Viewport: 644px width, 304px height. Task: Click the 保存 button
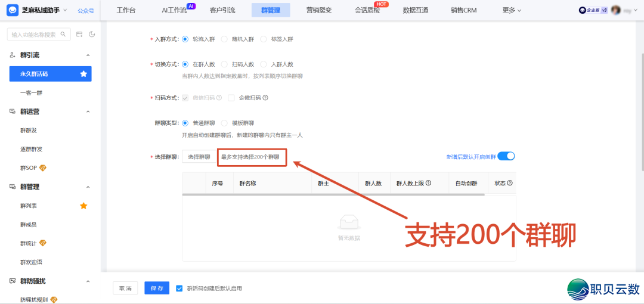(x=157, y=288)
